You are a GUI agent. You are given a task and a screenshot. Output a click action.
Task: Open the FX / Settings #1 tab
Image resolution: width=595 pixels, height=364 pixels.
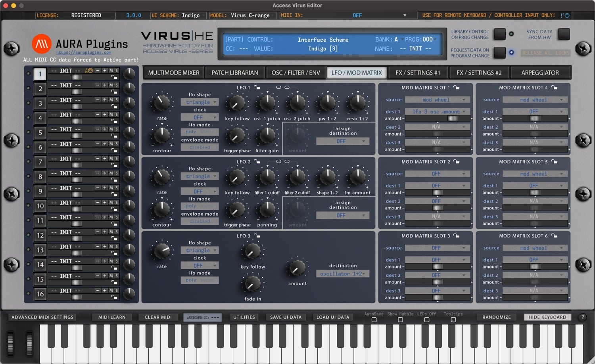tap(418, 73)
